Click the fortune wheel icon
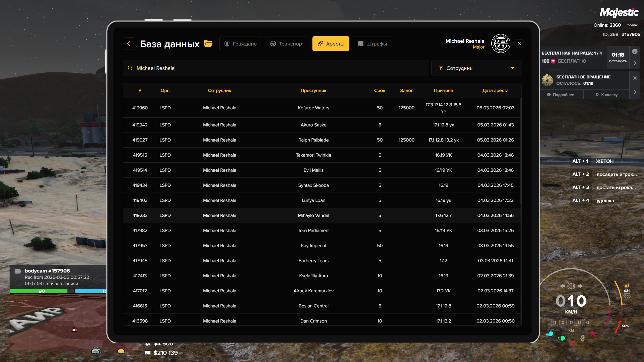644x362 pixels. [x=547, y=80]
